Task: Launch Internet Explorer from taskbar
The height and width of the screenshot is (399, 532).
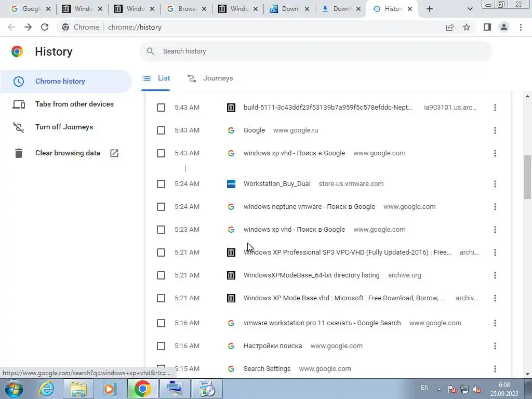Action: tap(46, 389)
